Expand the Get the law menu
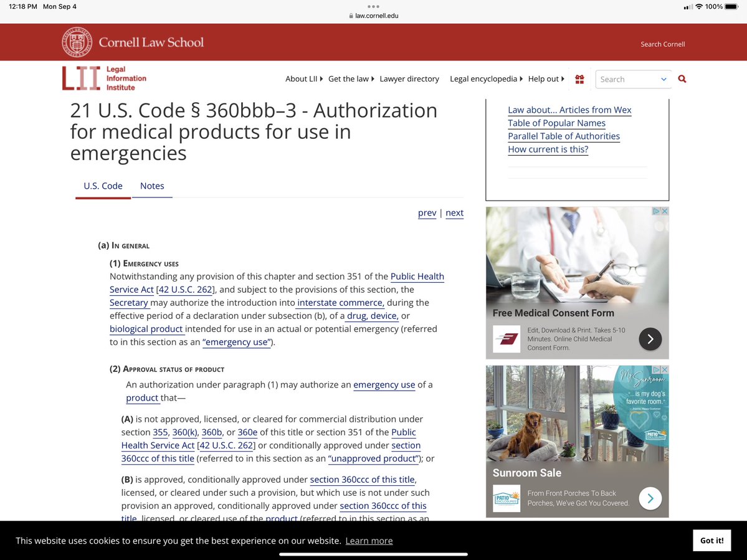747x560 pixels. [351, 79]
